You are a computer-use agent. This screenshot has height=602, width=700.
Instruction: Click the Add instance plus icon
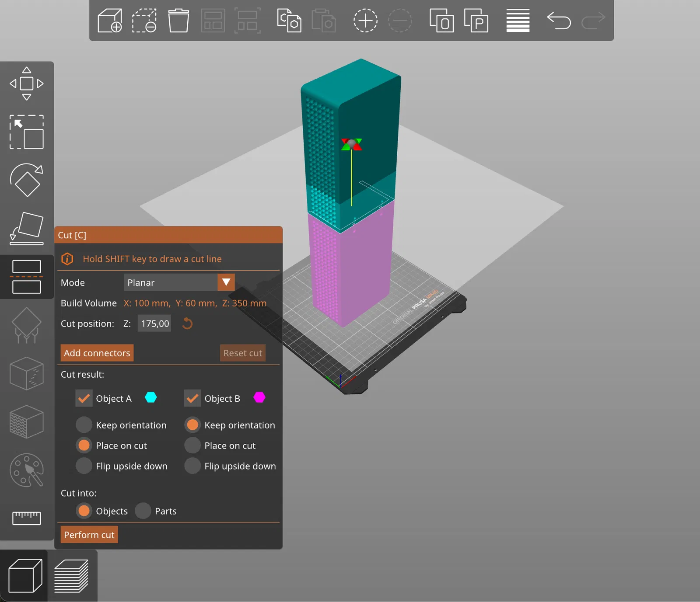[x=365, y=21]
